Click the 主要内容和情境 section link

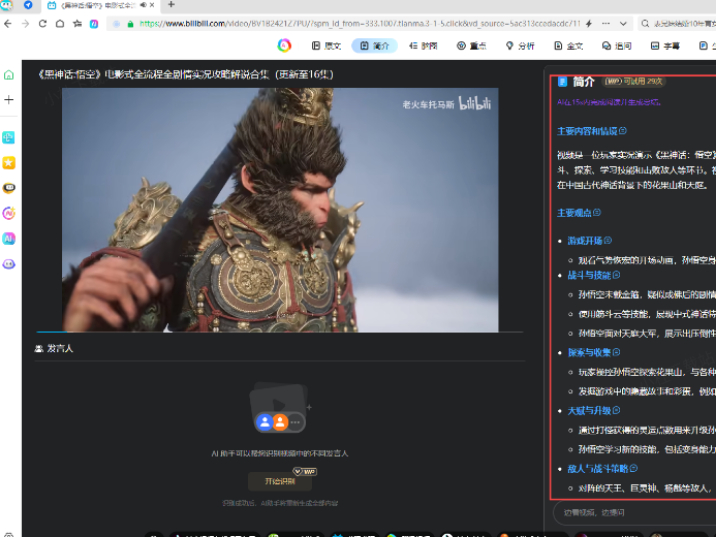[x=592, y=131]
